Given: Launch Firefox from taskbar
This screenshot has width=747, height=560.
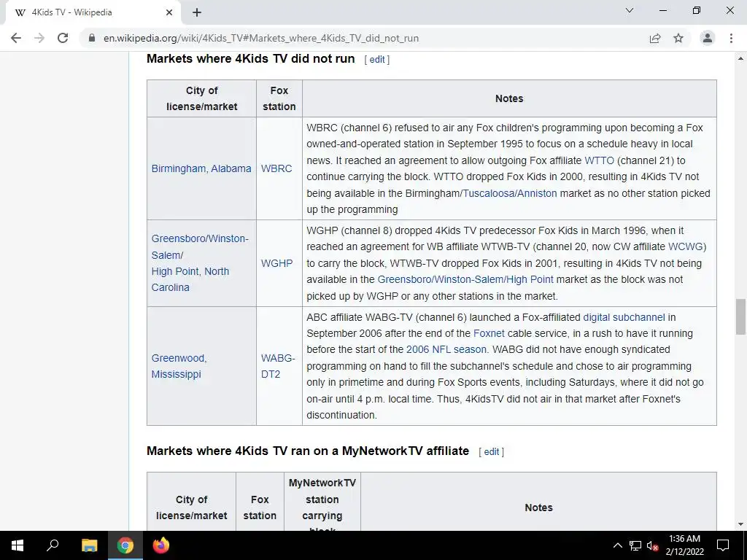Looking at the screenshot, I should 161,545.
